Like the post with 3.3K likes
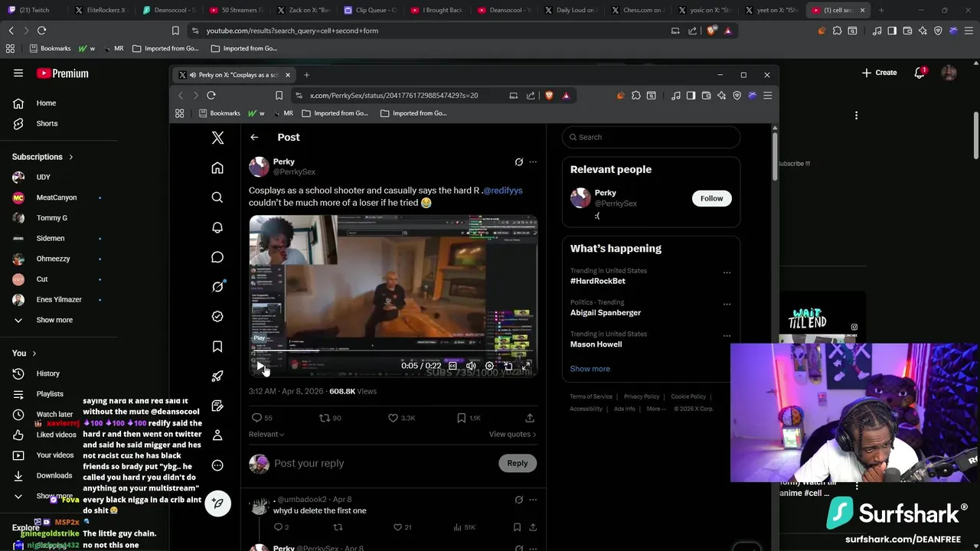The height and width of the screenshot is (551, 980). point(393,418)
